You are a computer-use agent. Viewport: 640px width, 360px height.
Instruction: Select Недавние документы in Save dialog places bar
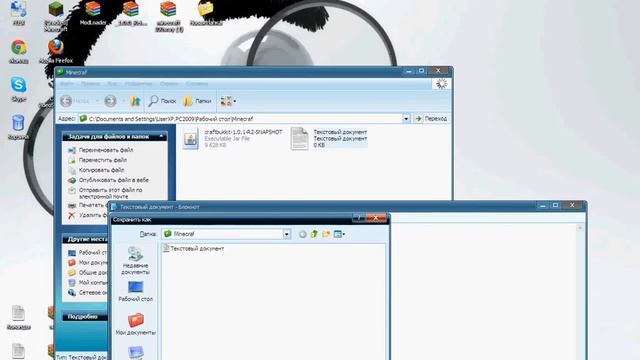click(135, 260)
